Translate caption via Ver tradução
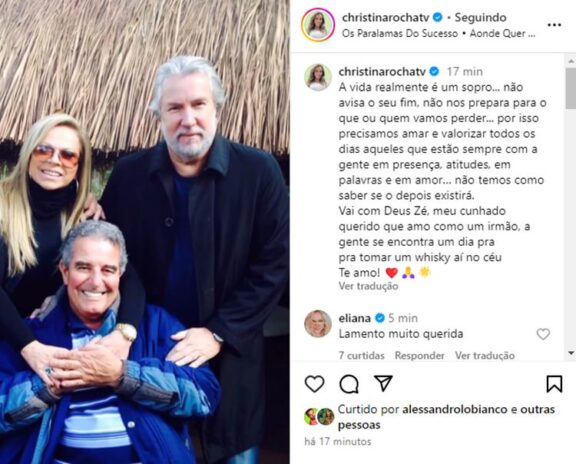Screen dimensions: 576x464 368,286
